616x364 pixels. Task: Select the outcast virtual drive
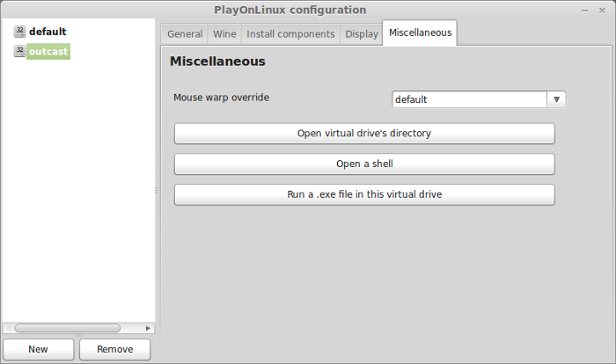[48, 52]
